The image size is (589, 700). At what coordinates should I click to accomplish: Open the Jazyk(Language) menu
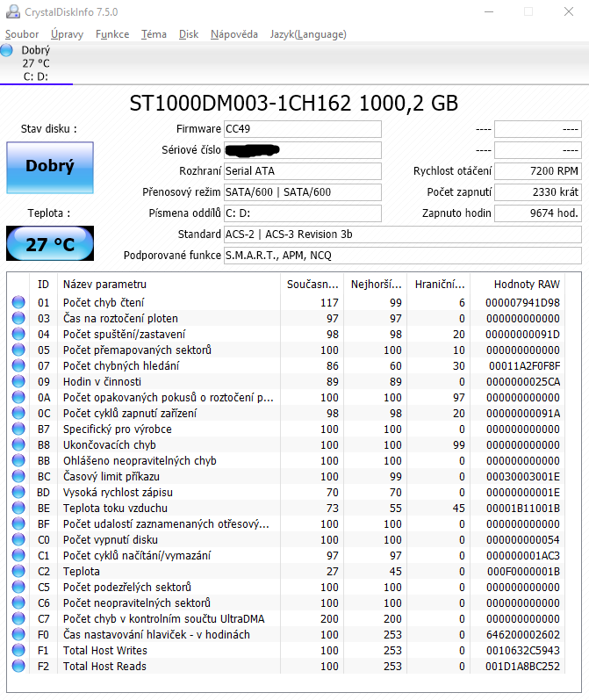(308, 34)
